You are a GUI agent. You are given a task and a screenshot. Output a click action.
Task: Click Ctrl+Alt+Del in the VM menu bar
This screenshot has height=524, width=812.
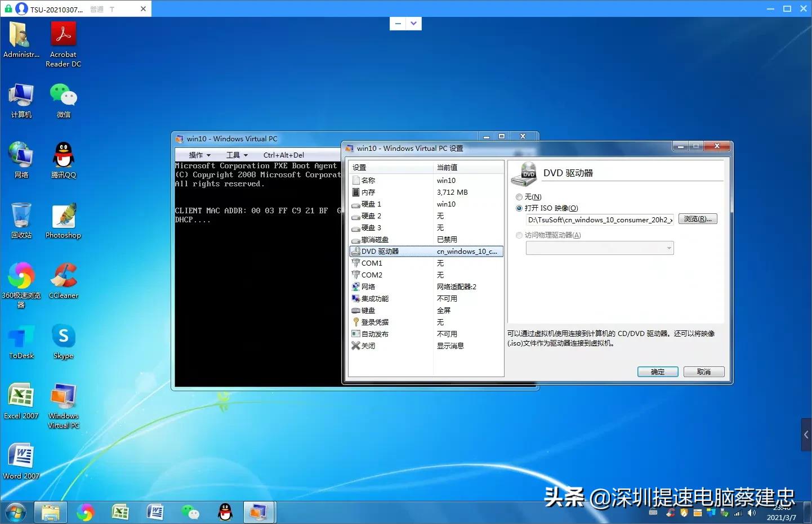point(283,155)
